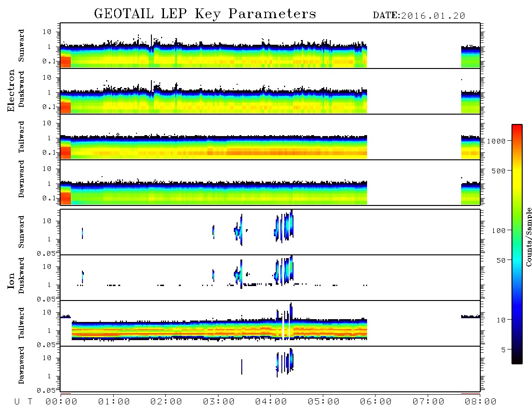
Task: Click the 'Counts/Sample' colorbar label
Action: click(529, 237)
